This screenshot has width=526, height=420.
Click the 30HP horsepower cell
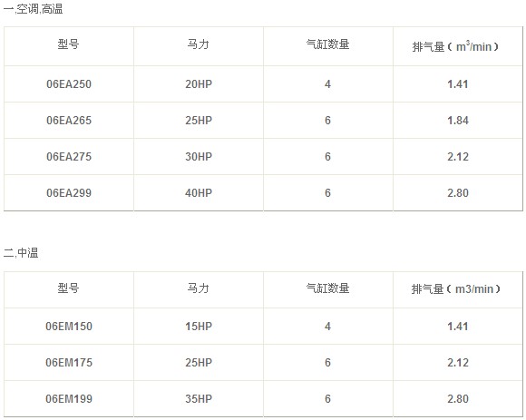[x=199, y=156]
